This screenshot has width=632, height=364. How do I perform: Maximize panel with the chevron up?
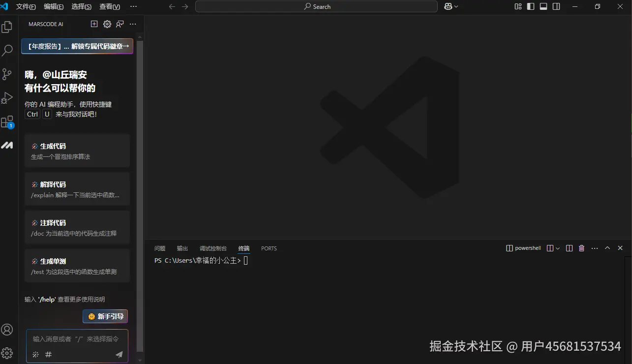(x=607, y=248)
